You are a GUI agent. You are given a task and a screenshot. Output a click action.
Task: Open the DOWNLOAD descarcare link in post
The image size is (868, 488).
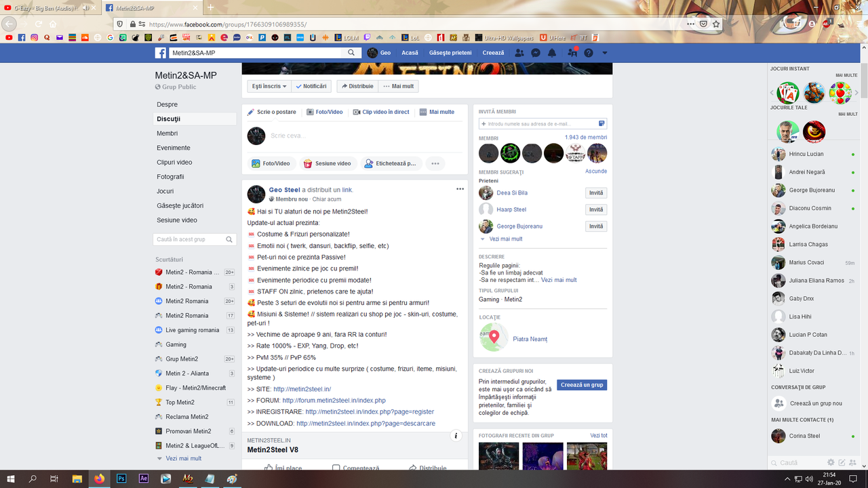tap(366, 424)
